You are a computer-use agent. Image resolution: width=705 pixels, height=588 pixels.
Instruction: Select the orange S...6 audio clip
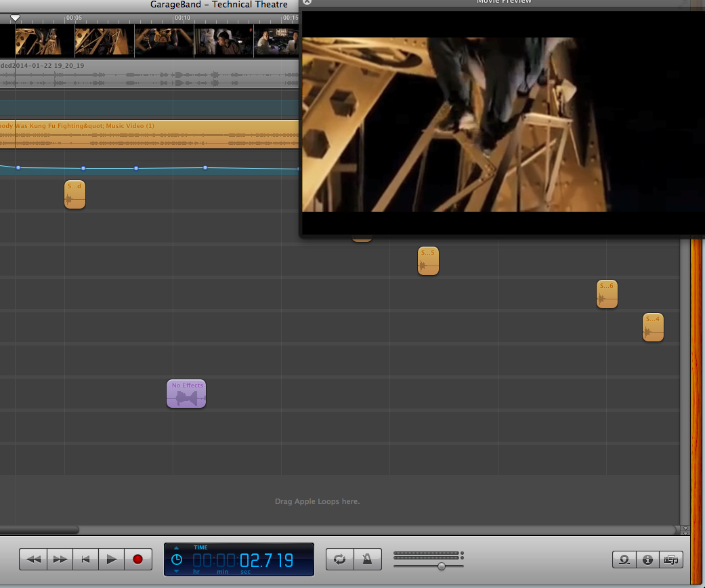[x=607, y=294]
